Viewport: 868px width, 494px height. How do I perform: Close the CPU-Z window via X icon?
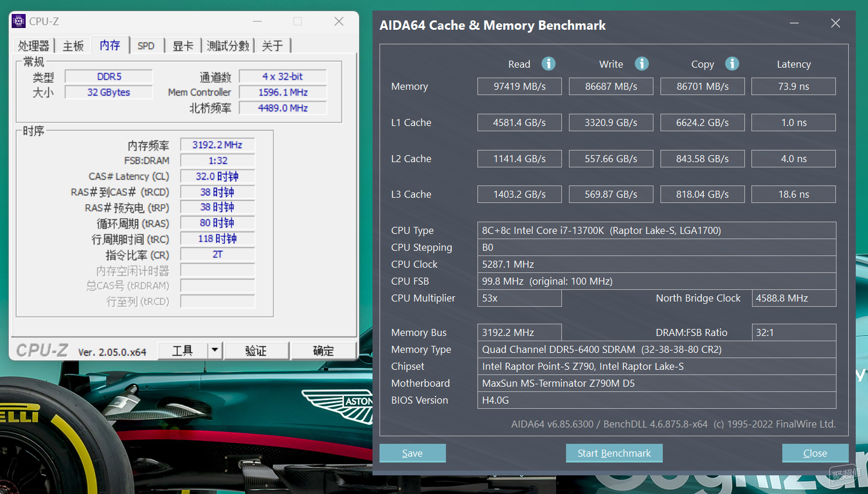339,22
